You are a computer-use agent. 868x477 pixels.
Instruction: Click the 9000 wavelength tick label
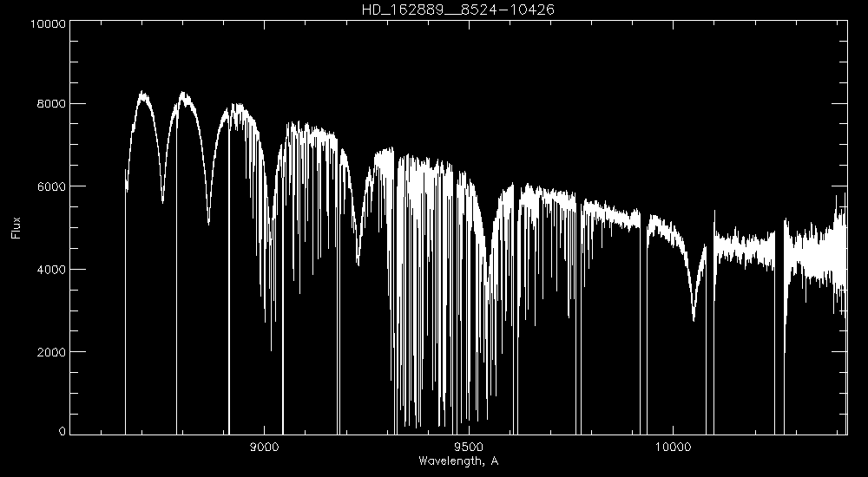tap(264, 448)
